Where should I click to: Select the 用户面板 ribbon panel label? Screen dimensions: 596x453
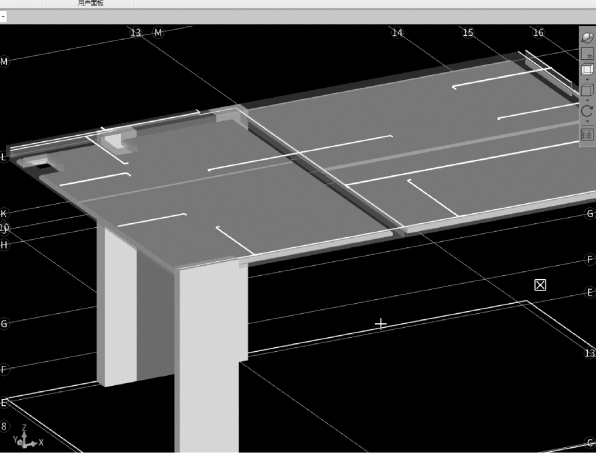[x=90, y=3]
